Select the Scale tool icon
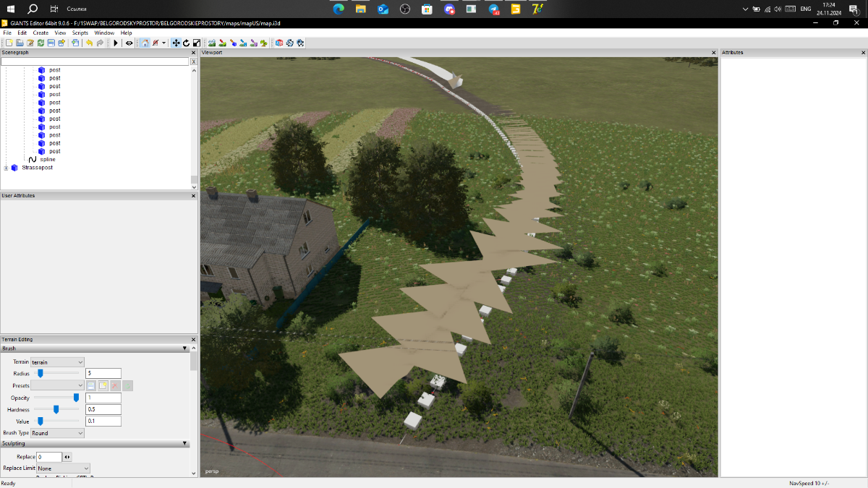Screen dimensions: 868x488 click(x=196, y=43)
